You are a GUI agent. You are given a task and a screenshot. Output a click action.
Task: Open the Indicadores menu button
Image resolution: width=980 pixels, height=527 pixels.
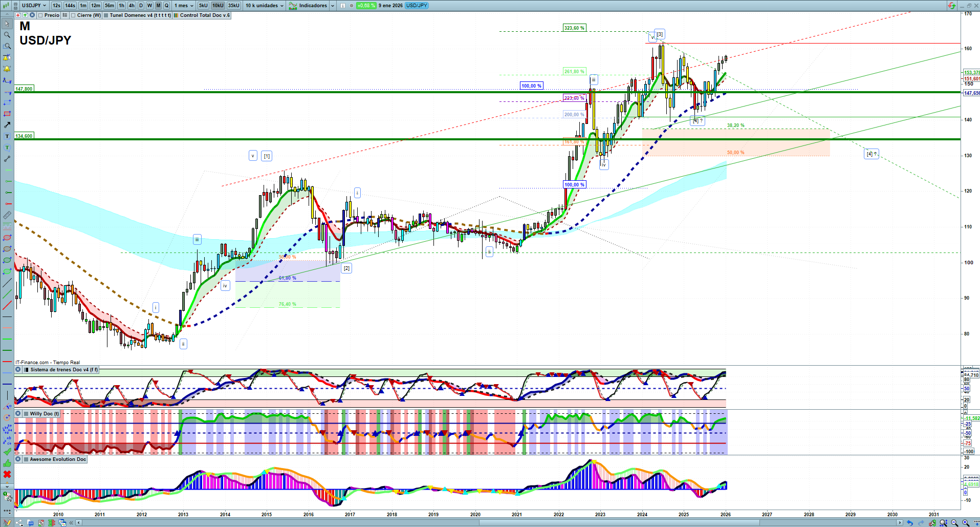point(313,5)
